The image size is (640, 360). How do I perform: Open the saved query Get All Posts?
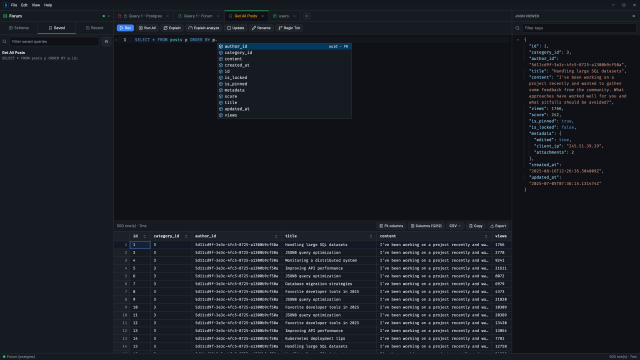tap(56, 55)
